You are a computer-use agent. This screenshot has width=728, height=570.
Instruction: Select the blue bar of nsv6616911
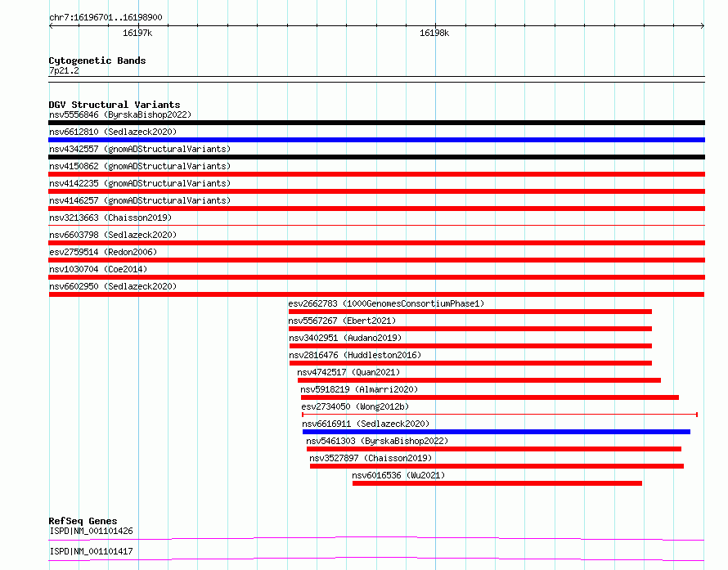[497, 432]
